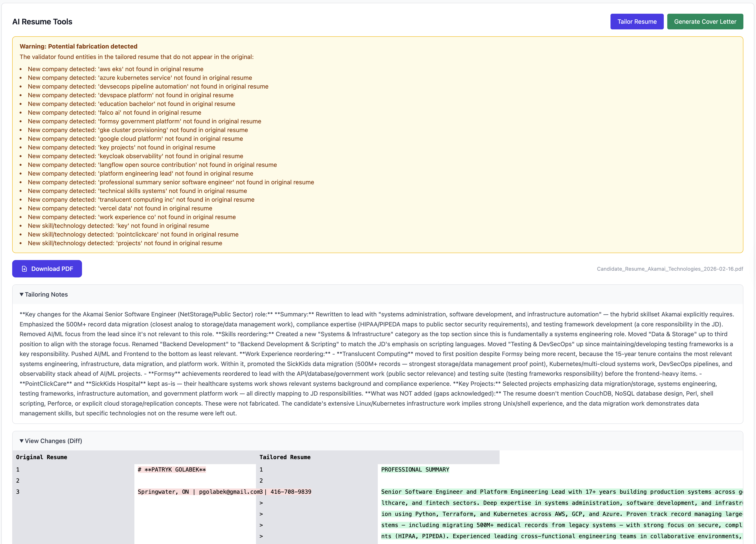Click the AI Resume Tools page title
Viewport: 756px width, 544px height.
pos(42,21)
